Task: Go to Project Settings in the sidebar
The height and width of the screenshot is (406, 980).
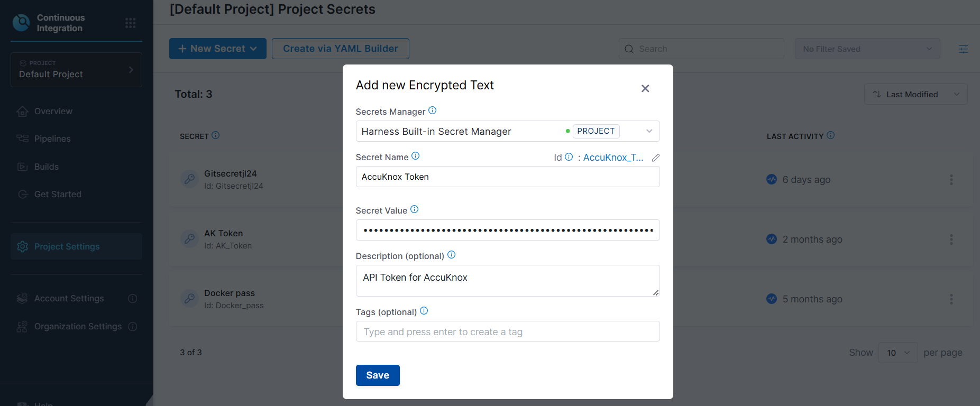Action: pyautogui.click(x=67, y=246)
